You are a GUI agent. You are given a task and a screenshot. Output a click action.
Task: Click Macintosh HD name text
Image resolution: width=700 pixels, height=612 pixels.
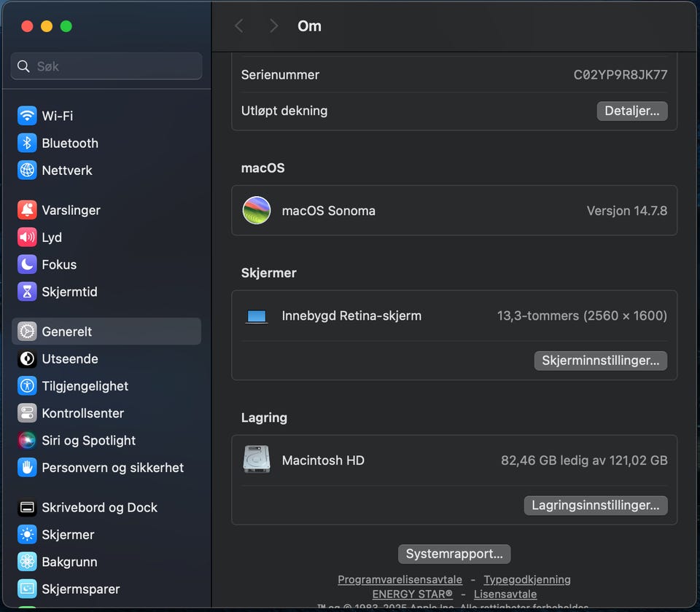point(323,460)
